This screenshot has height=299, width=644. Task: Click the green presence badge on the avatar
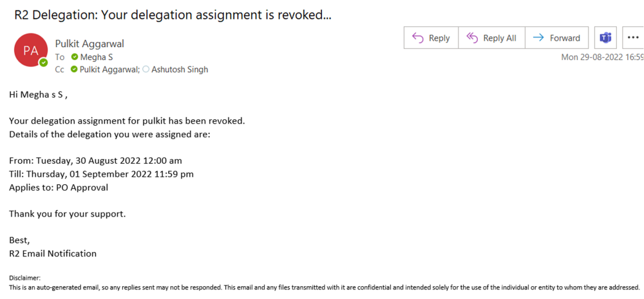point(43,63)
